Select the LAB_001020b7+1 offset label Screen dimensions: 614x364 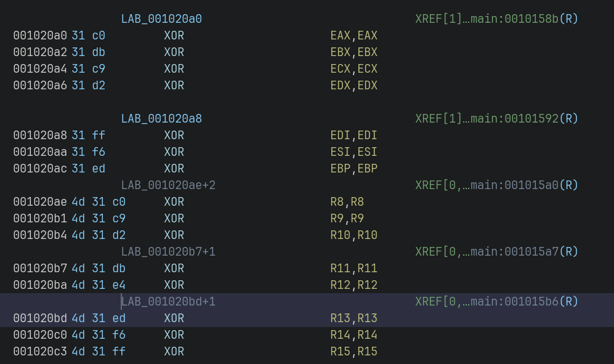pos(168,252)
